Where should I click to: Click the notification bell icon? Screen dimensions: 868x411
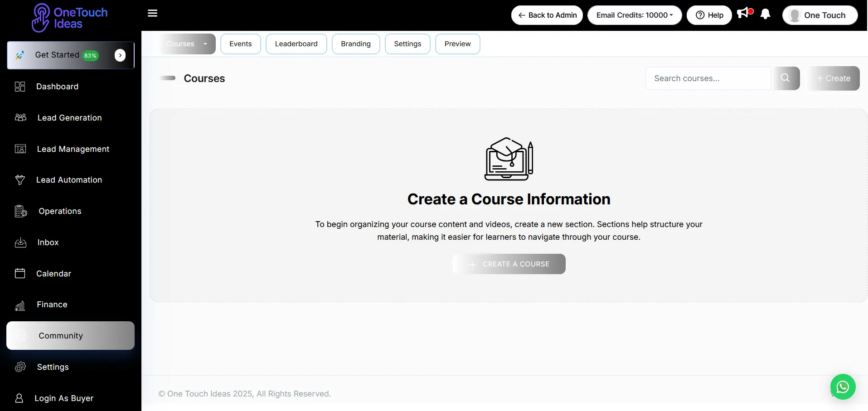point(765,15)
